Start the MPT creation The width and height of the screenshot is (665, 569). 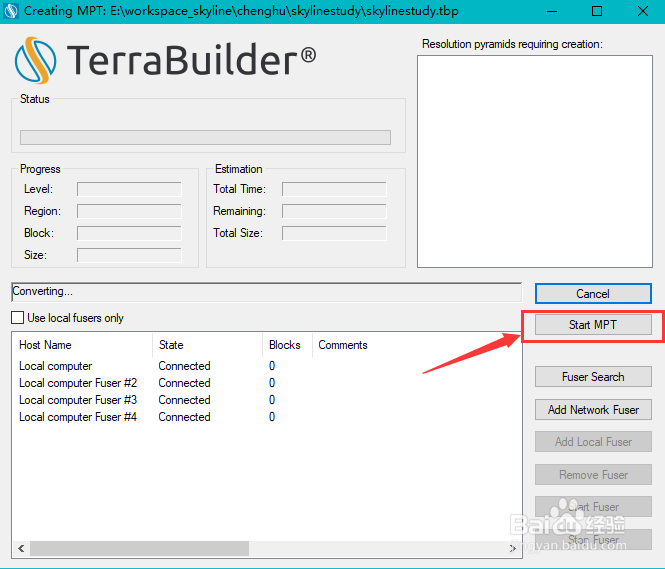point(593,325)
